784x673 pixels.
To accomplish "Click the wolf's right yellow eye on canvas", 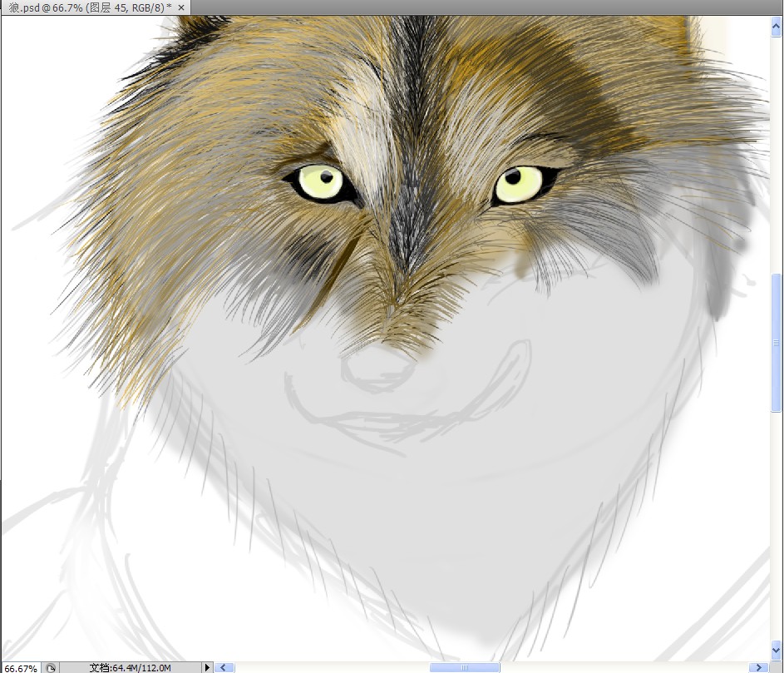I will [518, 184].
